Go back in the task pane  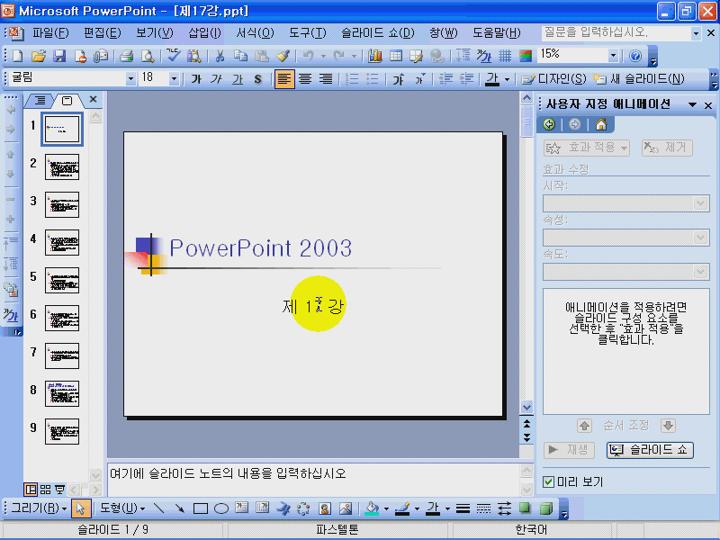point(549,124)
